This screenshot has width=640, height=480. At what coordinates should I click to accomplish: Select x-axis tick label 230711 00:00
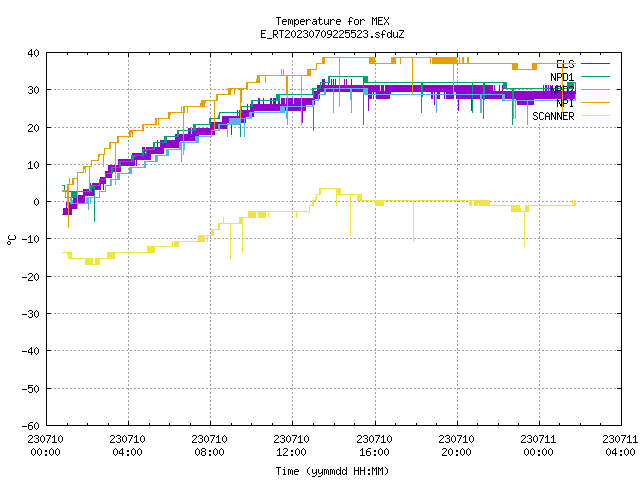pos(538,445)
